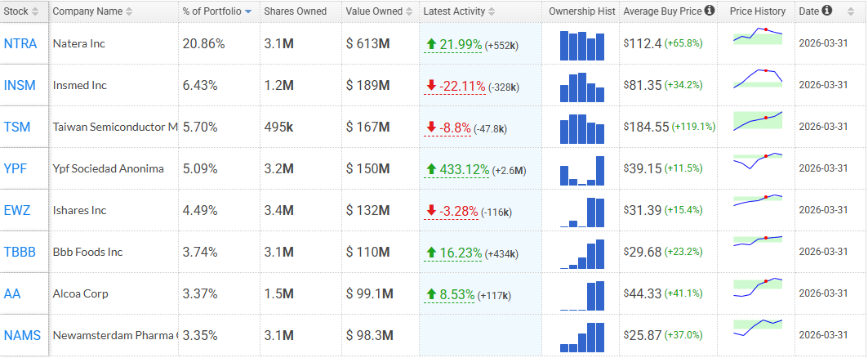Open Natera ownership history bar chart

(x=582, y=46)
